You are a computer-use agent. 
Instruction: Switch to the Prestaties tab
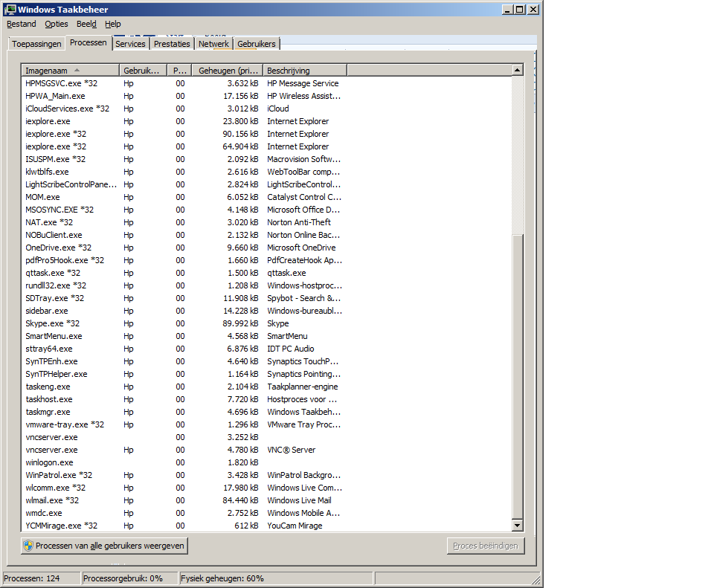(172, 44)
